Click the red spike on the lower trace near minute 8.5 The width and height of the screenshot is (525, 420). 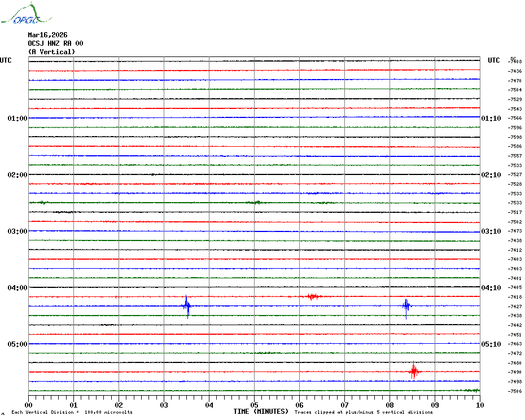click(414, 371)
